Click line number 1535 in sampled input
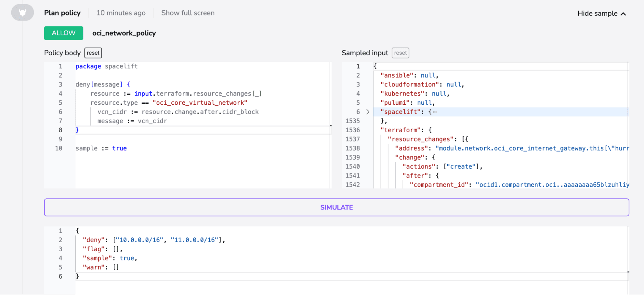Viewport: 644px width, 295px height. [353, 121]
